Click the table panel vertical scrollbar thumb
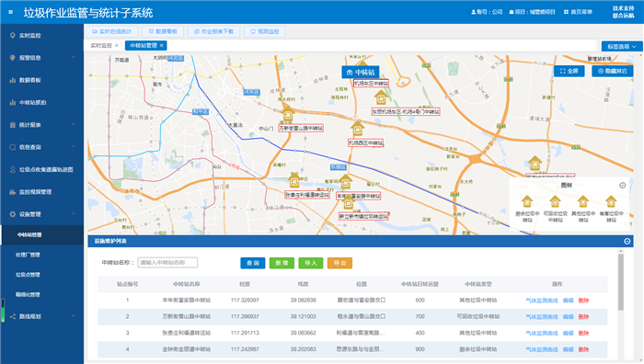 click(x=621, y=282)
